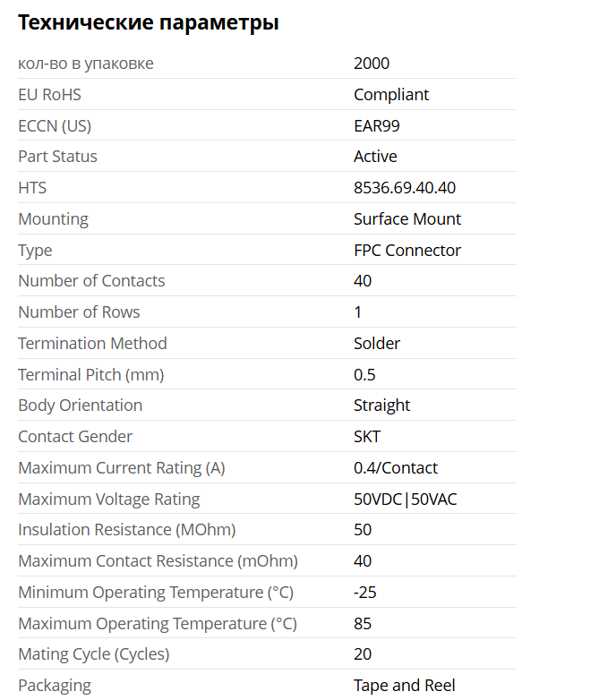616x700 pixels.
Task: Select the HTS code 8536.69.40.40
Action: click(x=405, y=188)
